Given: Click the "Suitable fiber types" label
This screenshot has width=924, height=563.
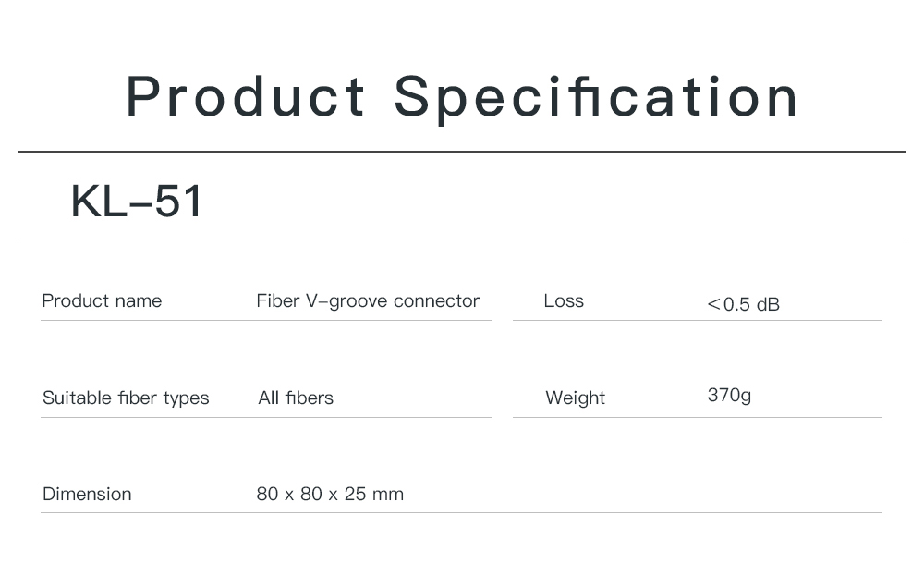Looking at the screenshot, I should tap(126, 398).
